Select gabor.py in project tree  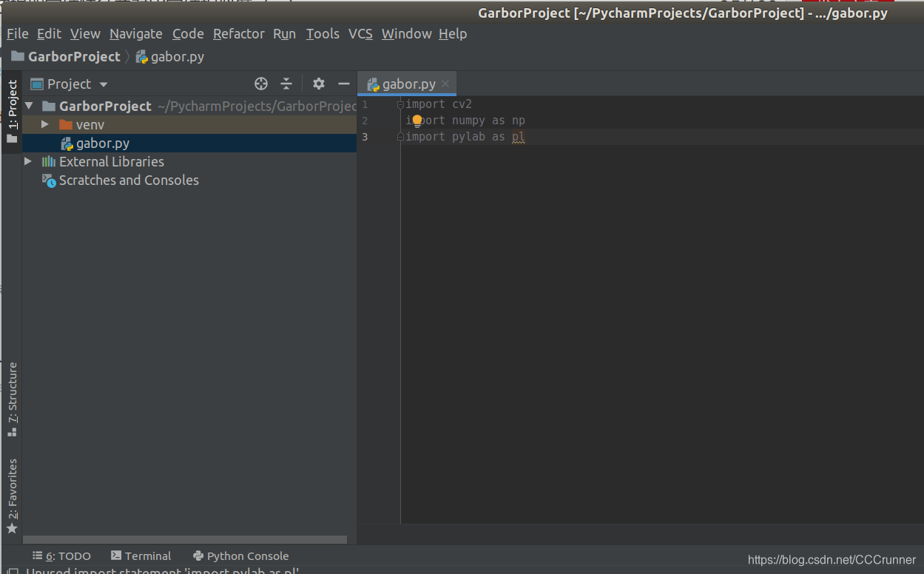point(189,143)
